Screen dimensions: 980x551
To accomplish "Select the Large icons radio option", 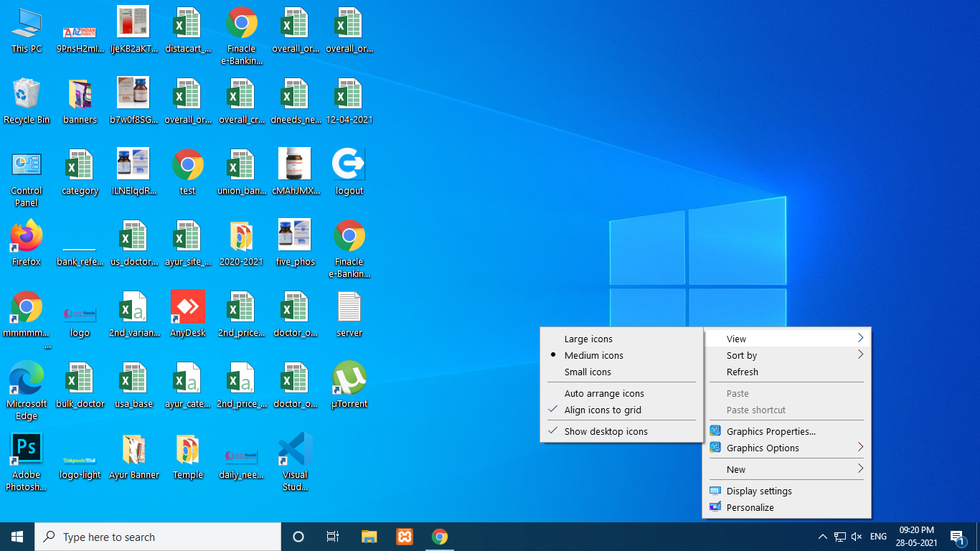I will pyautogui.click(x=588, y=339).
